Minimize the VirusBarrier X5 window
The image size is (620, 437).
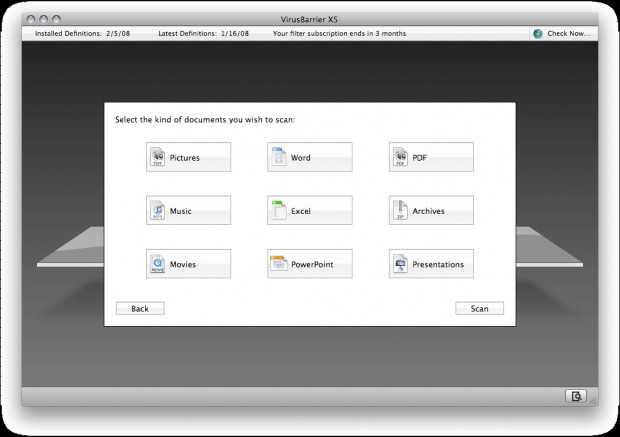click(44, 19)
